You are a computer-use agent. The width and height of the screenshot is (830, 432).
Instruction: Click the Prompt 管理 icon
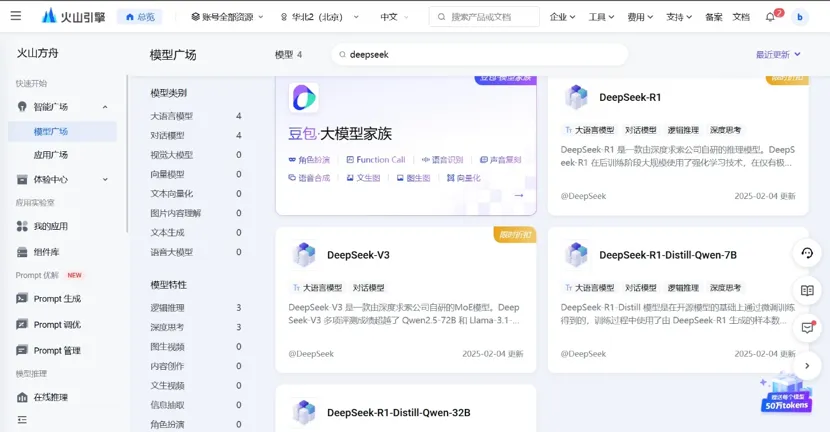point(22,350)
